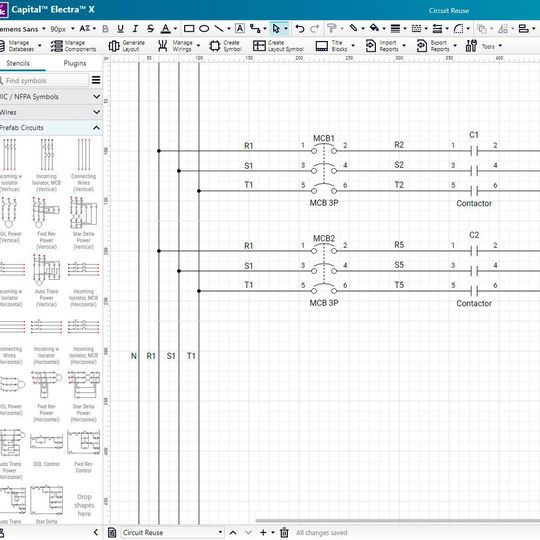Toggle underline text formatting
540x540 pixels.
point(120,29)
